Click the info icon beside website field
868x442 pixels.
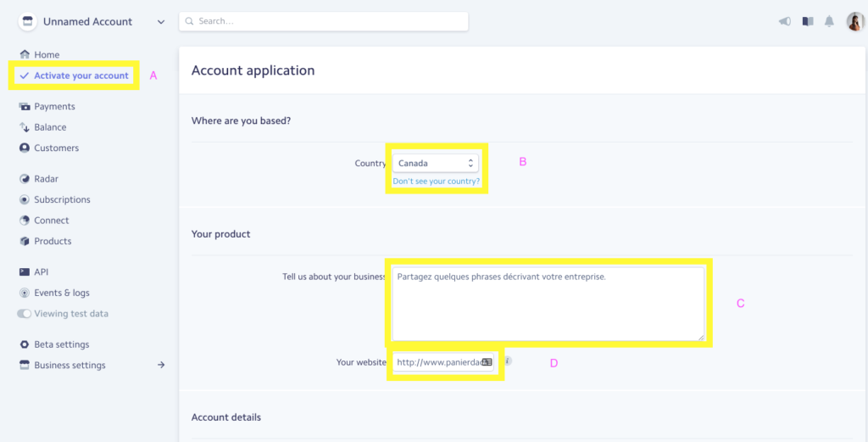tap(508, 361)
